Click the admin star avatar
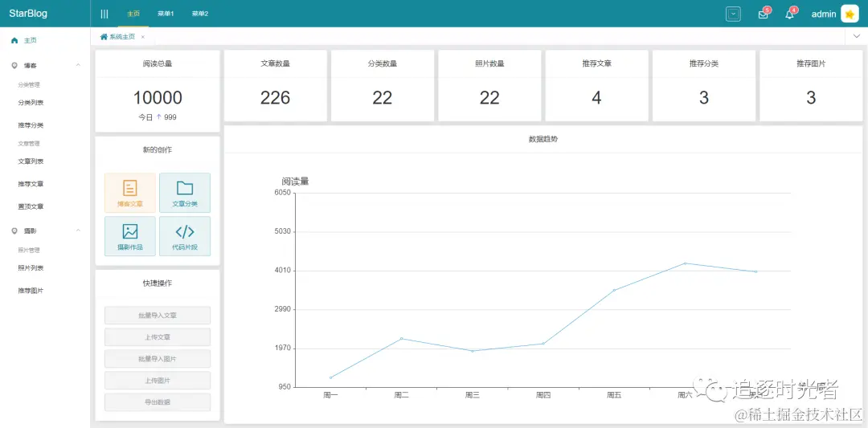The image size is (868, 428). point(850,14)
